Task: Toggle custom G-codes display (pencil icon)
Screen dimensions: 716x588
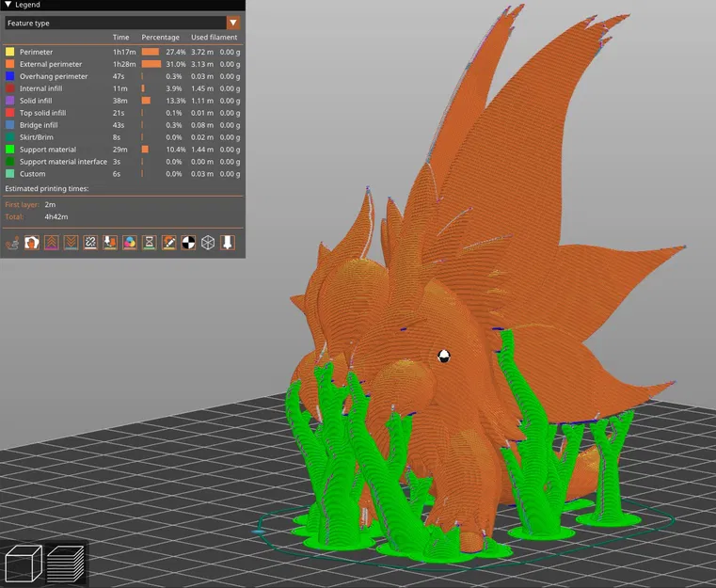Action: click(169, 243)
